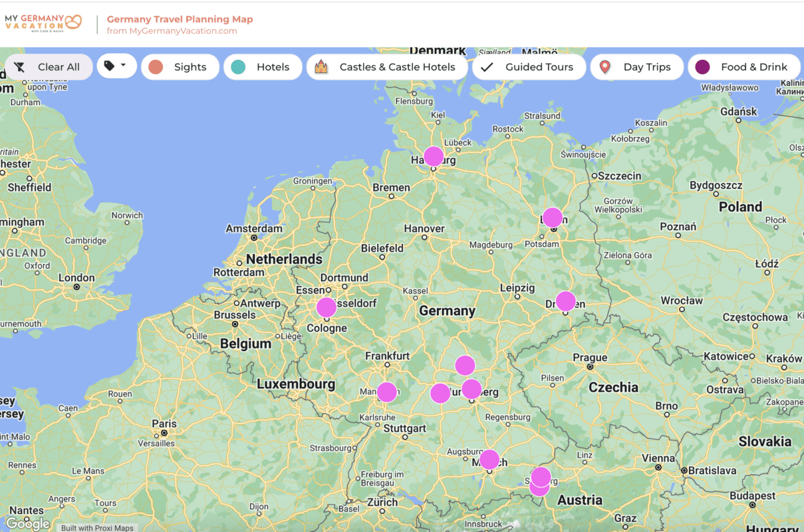This screenshot has width=804, height=532.
Task: Click the pink marker on Munich
Action: 489,460
